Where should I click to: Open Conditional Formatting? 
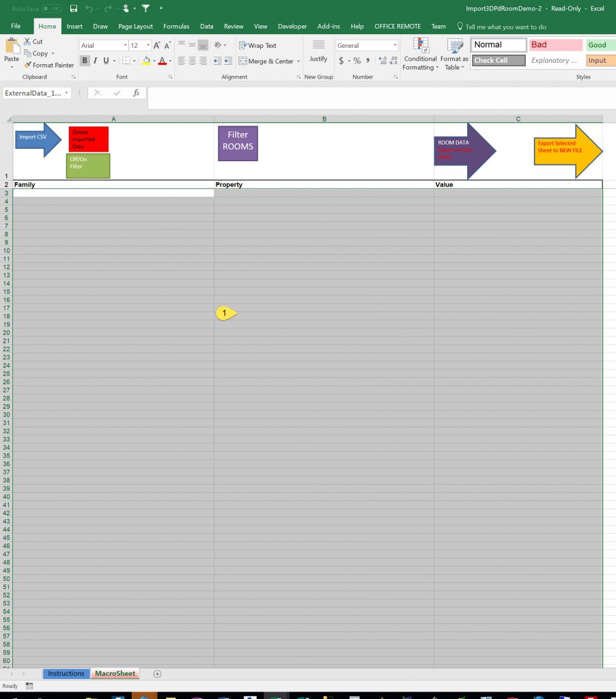coord(420,55)
